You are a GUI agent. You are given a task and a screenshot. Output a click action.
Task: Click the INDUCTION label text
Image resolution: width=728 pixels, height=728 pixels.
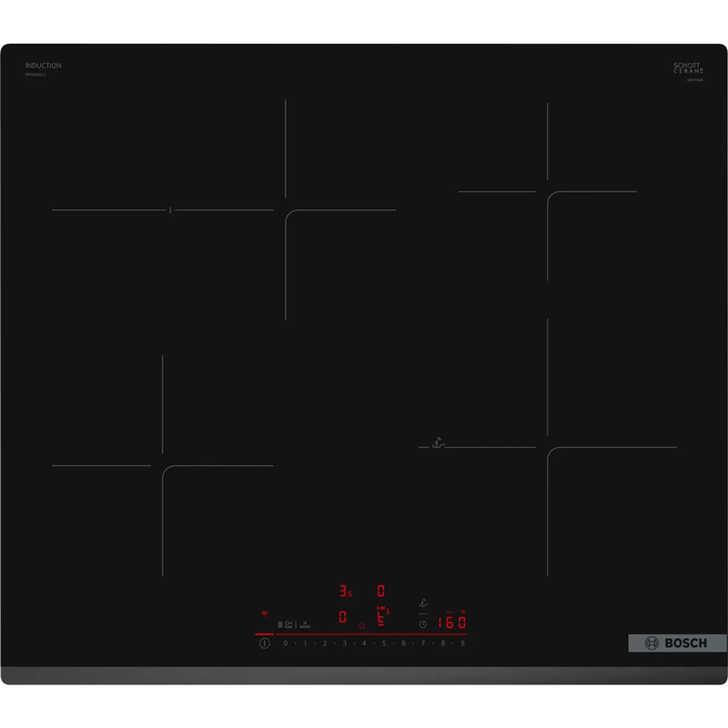[x=43, y=66]
